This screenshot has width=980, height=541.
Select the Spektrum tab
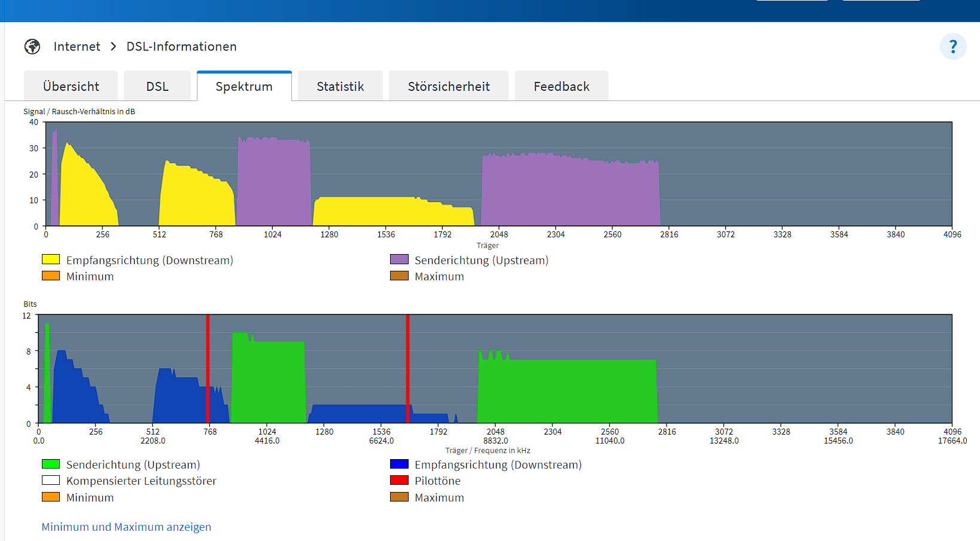pyautogui.click(x=244, y=86)
